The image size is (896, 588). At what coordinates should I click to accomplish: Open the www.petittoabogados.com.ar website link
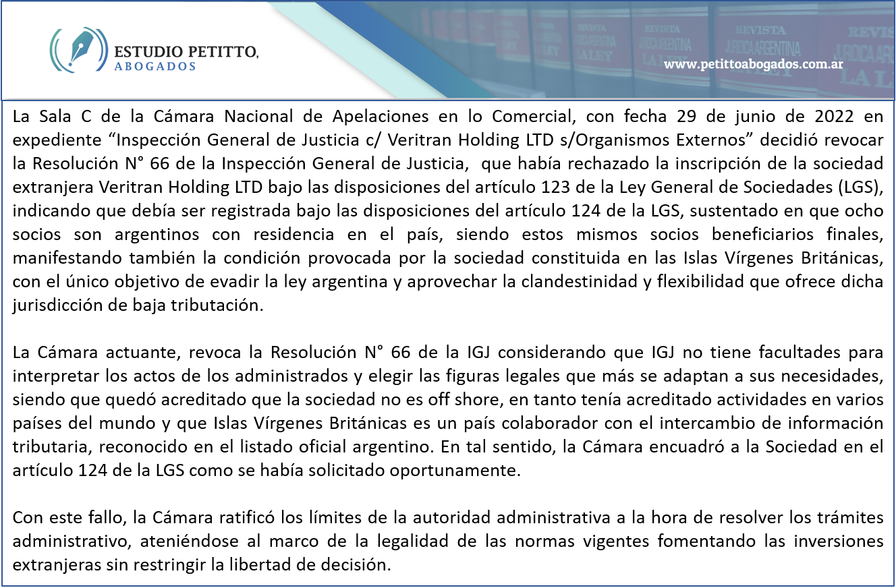point(753,64)
